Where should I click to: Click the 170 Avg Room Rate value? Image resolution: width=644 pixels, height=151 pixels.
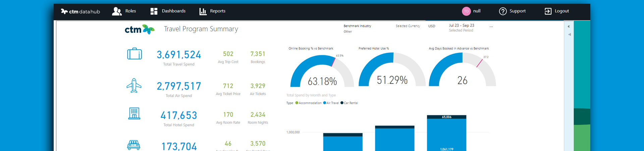coord(228,115)
